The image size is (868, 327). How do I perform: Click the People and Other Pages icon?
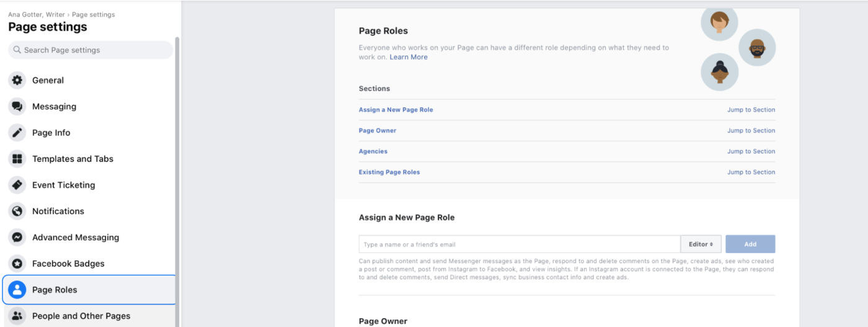click(x=17, y=316)
